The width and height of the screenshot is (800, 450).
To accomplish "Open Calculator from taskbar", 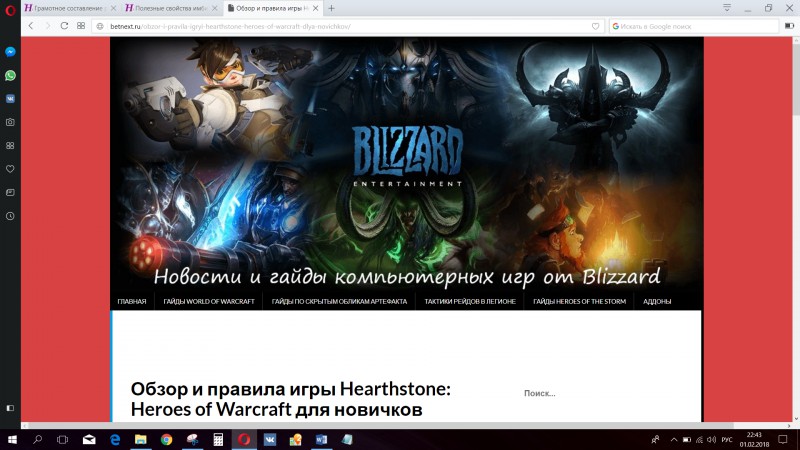I will tap(218, 439).
